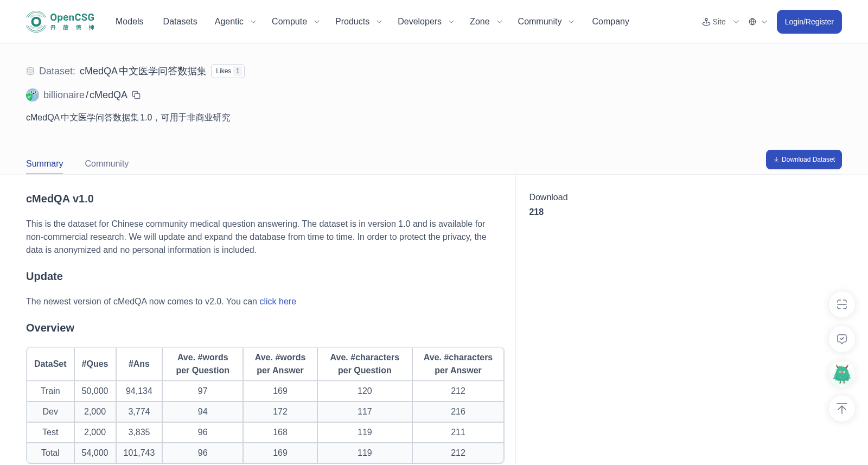Click the download count 218
Screen dimensions: 868x465
[x=537, y=212]
